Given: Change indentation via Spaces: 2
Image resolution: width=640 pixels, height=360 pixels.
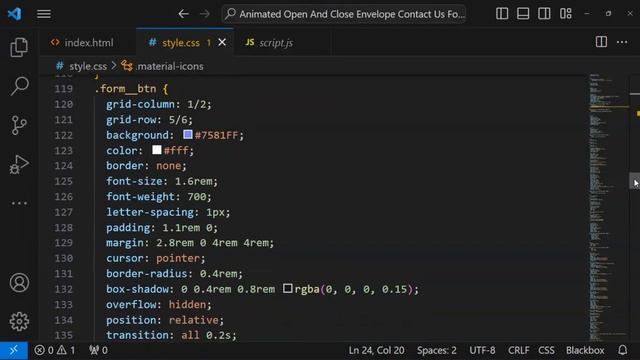Looking at the screenshot, I should 436,350.
